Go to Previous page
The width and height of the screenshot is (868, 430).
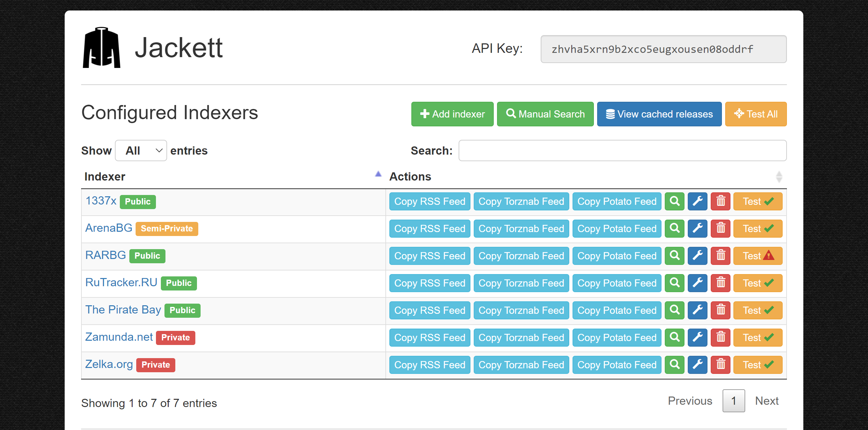690,401
